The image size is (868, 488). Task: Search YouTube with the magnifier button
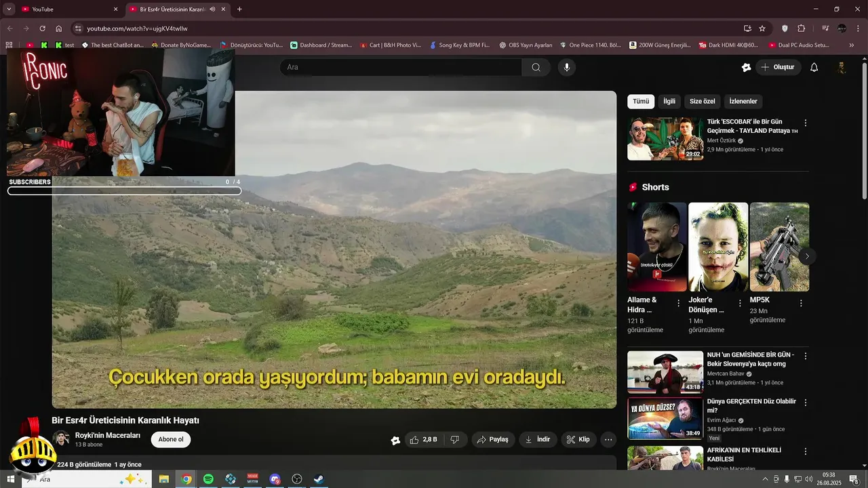point(536,67)
